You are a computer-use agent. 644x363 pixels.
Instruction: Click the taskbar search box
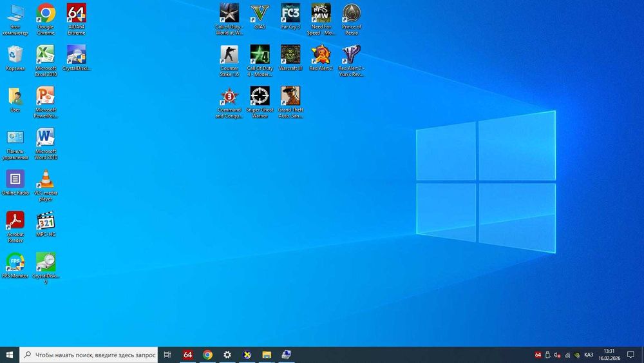point(88,355)
